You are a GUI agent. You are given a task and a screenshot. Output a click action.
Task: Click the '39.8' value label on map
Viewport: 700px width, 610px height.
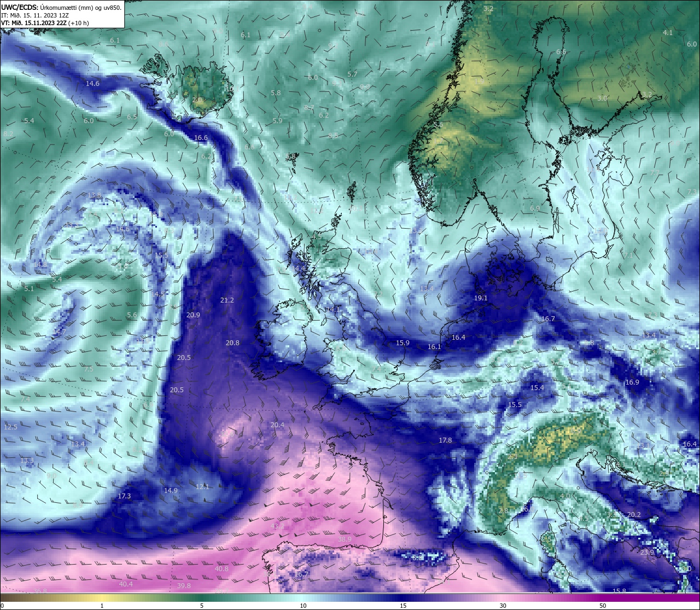184,586
